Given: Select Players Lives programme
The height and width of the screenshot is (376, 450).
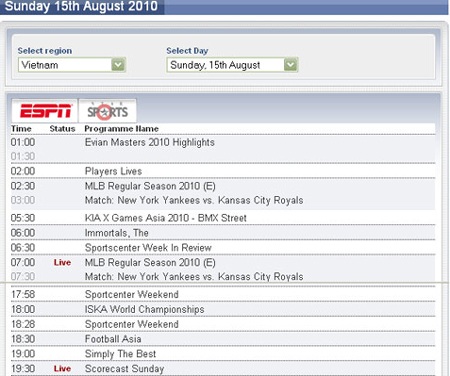Looking at the screenshot, I should 113,171.
